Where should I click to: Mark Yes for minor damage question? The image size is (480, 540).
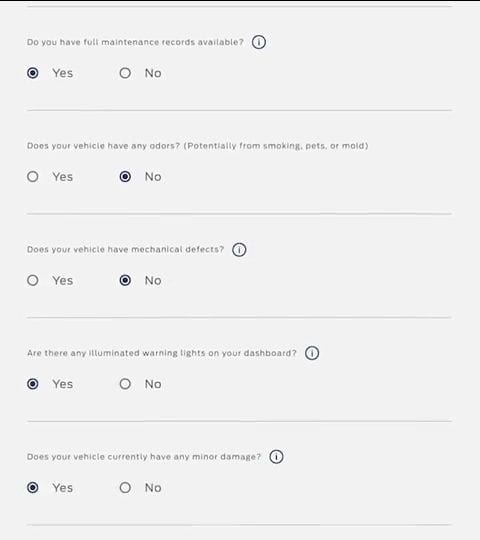tap(33, 488)
